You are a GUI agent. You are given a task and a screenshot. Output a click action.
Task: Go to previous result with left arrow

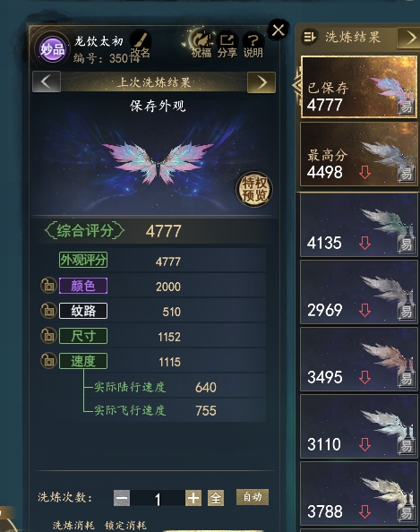click(47, 82)
